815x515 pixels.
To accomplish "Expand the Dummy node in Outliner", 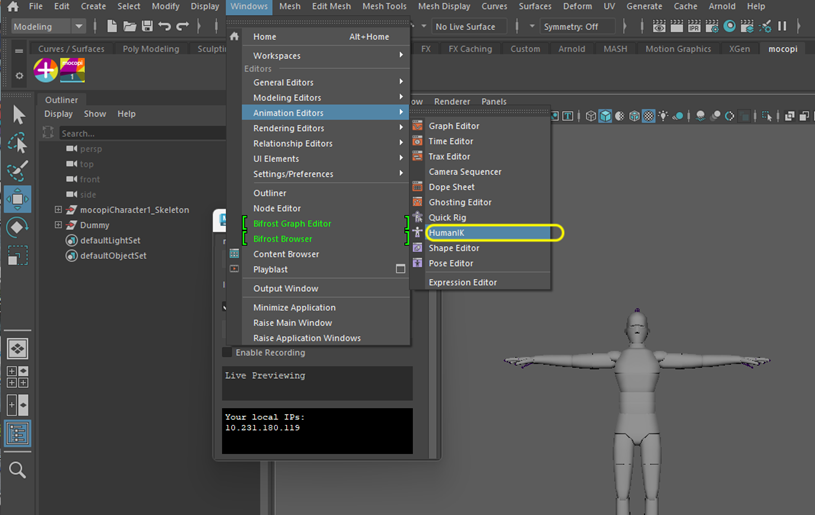I will point(58,225).
